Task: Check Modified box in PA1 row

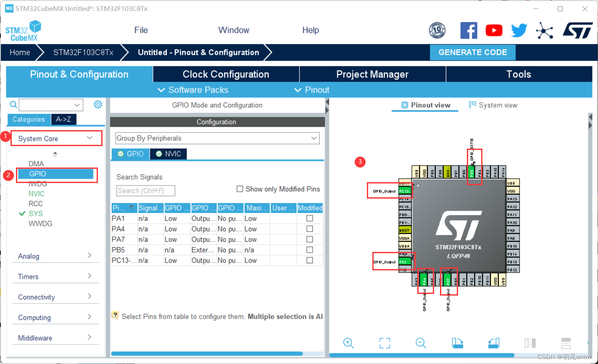Action: 310,218
